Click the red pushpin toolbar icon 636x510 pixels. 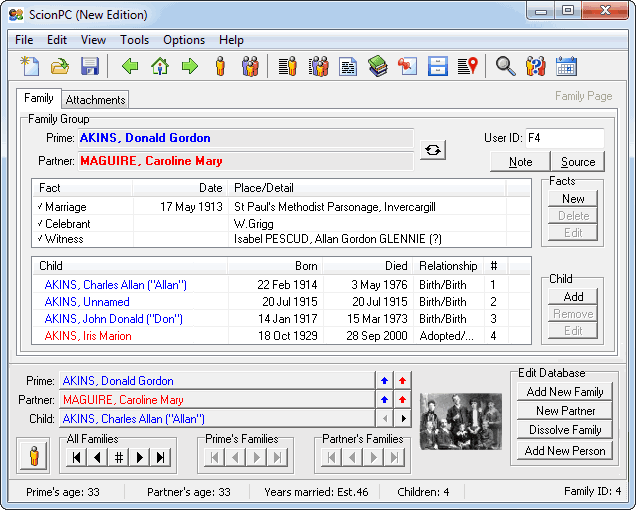(x=408, y=66)
